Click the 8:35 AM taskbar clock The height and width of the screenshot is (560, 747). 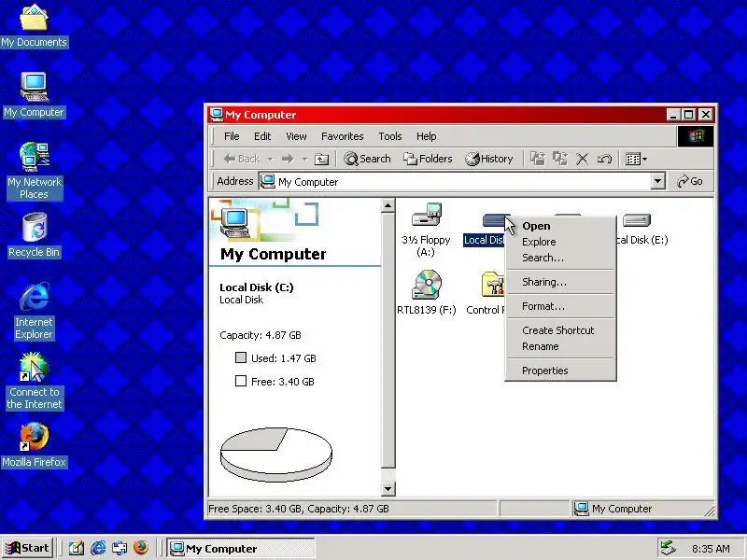[x=711, y=549]
